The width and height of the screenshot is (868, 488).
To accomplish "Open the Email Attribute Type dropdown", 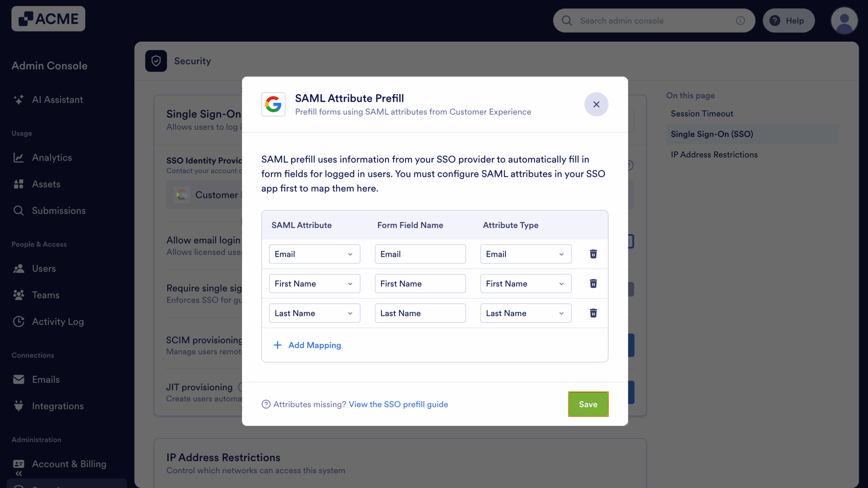I will [525, 254].
